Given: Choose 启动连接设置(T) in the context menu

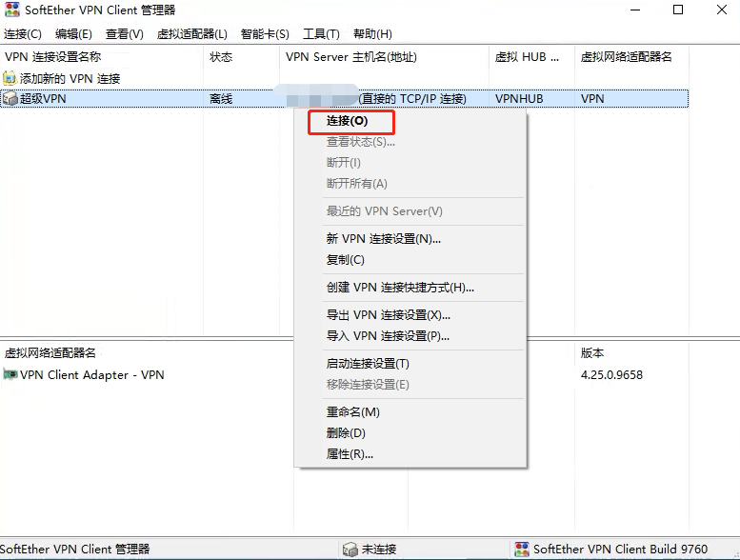Looking at the screenshot, I should coord(410,364).
